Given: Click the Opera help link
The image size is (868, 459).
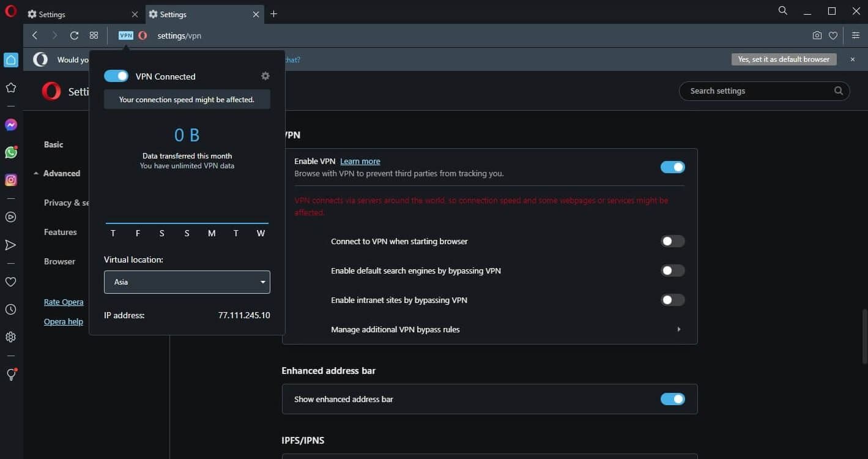Looking at the screenshot, I should tap(64, 321).
